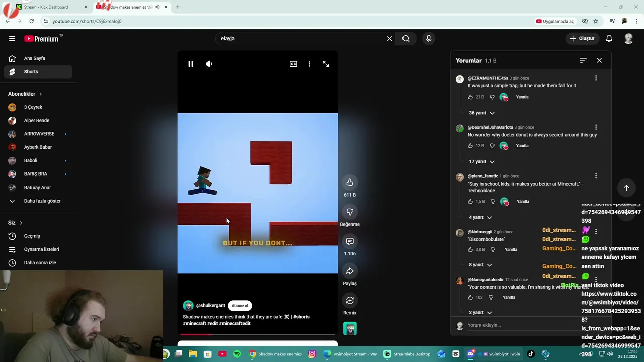Viewport: 644px width, 362px height.
Task: Open the notifications bell
Action: pyautogui.click(x=609, y=39)
